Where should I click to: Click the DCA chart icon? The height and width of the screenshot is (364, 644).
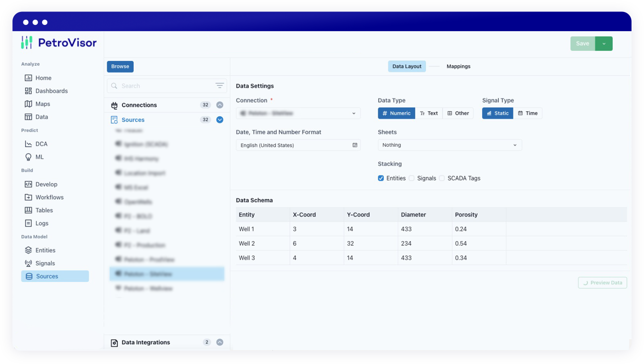pyautogui.click(x=28, y=144)
